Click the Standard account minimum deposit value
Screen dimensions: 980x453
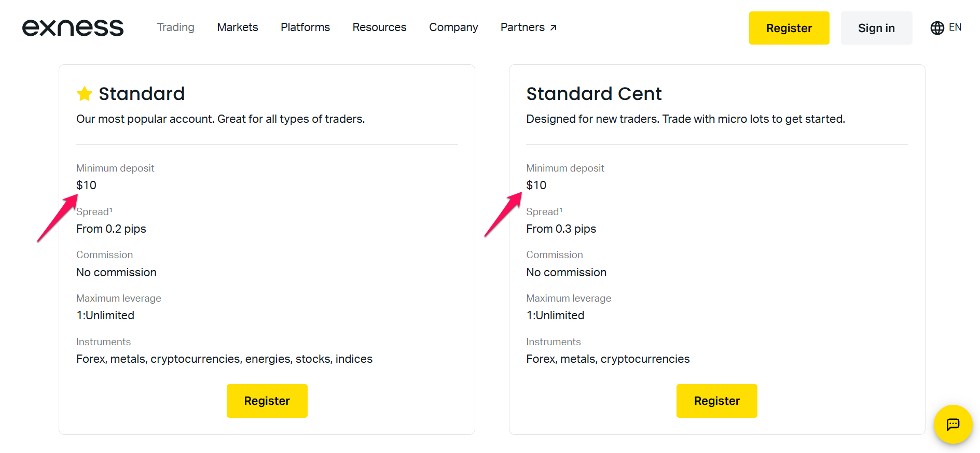(86, 185)
